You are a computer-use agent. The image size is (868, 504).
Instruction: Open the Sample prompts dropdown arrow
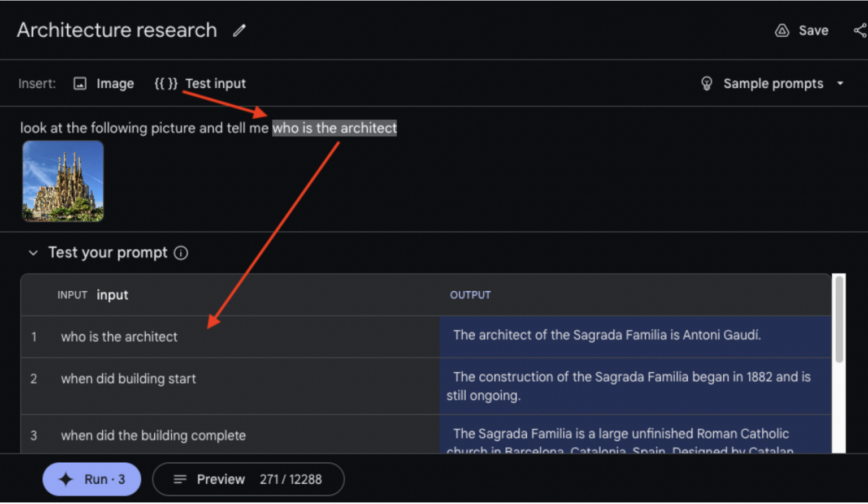point(840,84)
